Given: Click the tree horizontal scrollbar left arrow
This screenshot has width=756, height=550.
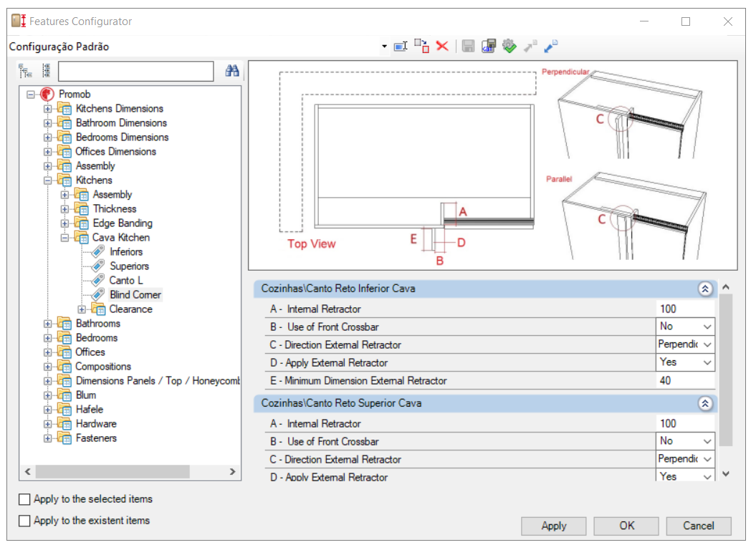Looking at the screenshot, I should (x=28, y=471).
